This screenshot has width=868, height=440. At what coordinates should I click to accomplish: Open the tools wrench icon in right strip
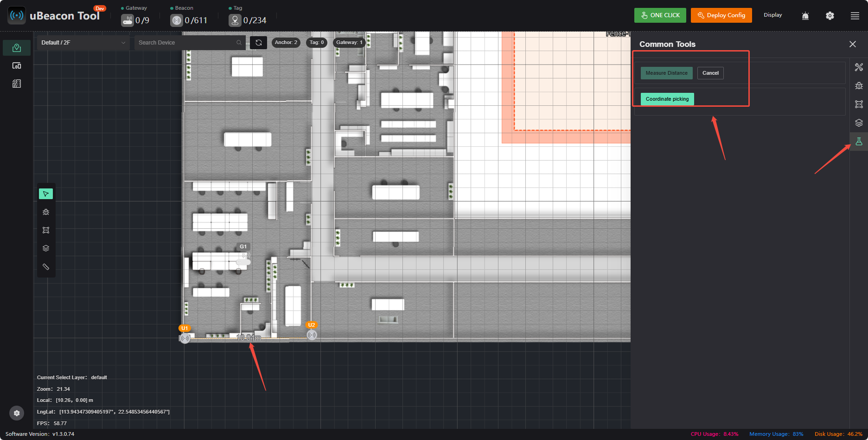[x=859, y=67]
